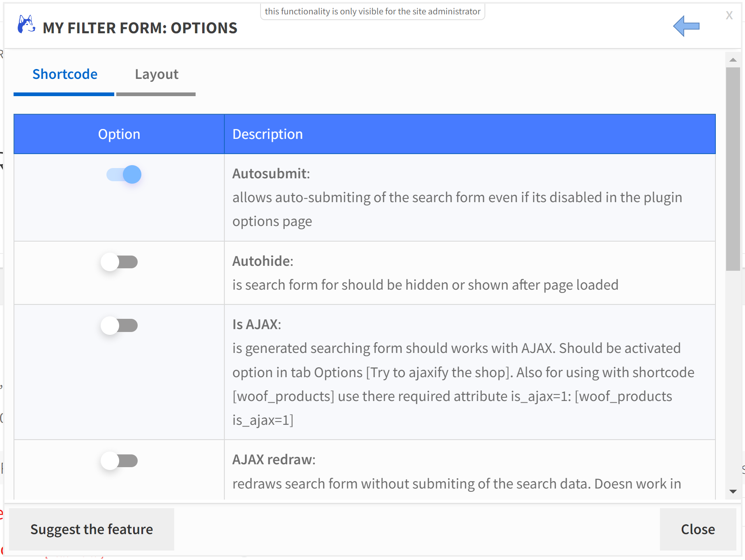This screenshot has width=745, height=560.
Task: Enable the AJAX redraw toggle
Action: [x=119, y=461]
